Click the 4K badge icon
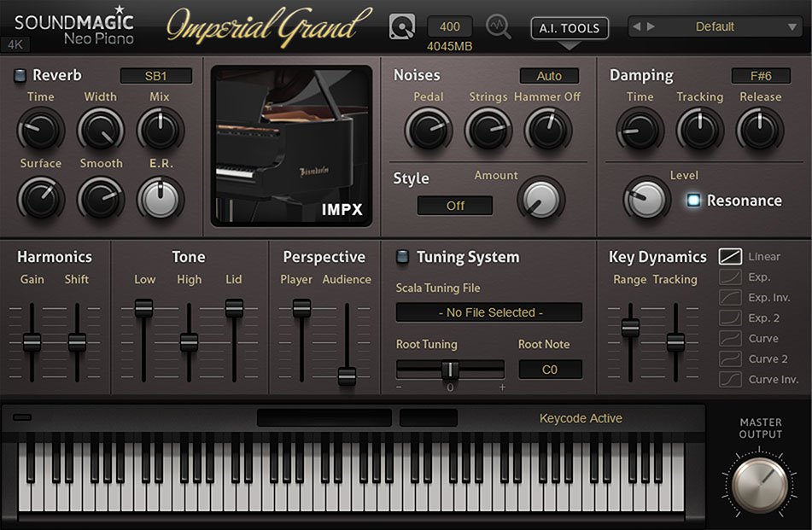 (x=15, y=44)
